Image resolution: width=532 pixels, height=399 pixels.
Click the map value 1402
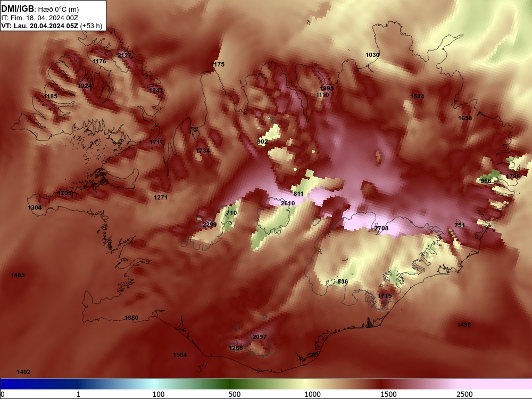23,372
